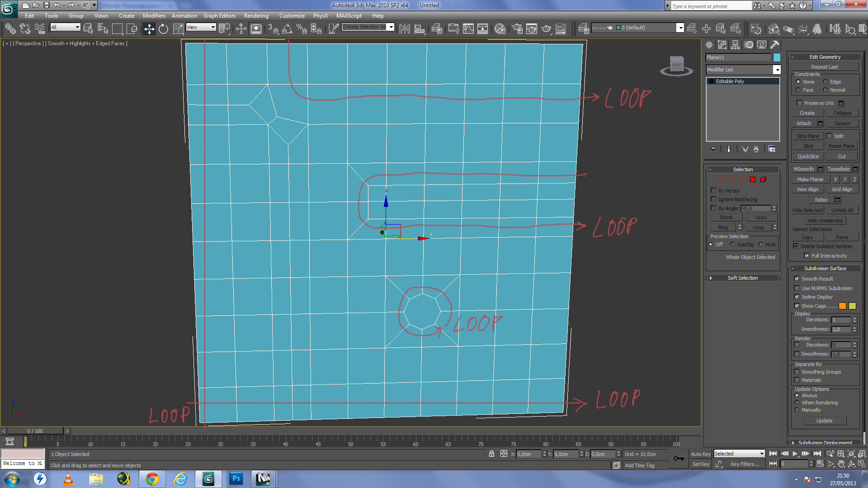Select the Select and Move tool
The image size is (868, 488).
[149, 29]
